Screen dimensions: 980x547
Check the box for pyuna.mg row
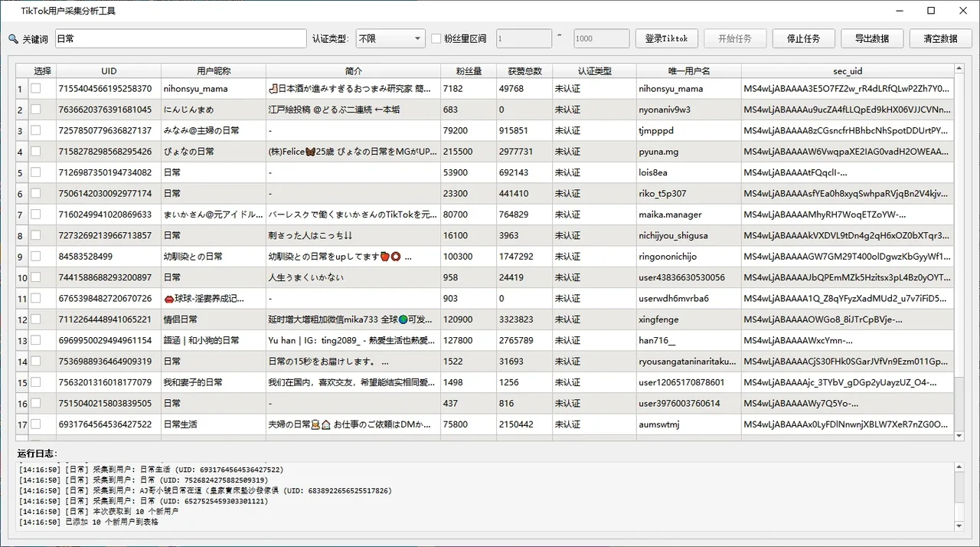[x=35, y=152]
